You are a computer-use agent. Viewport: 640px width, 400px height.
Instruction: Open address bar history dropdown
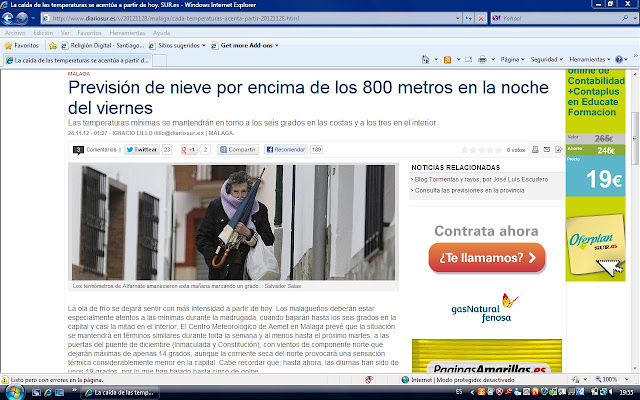[x=457, y=18]
